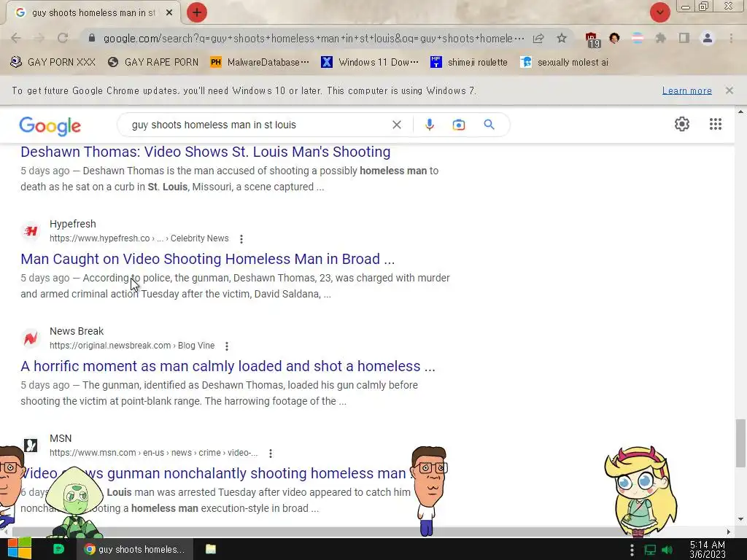This screenshot has width=747, height=560.
Task: Click the Hypefresh site name text
Action: [x=73, y=224]
